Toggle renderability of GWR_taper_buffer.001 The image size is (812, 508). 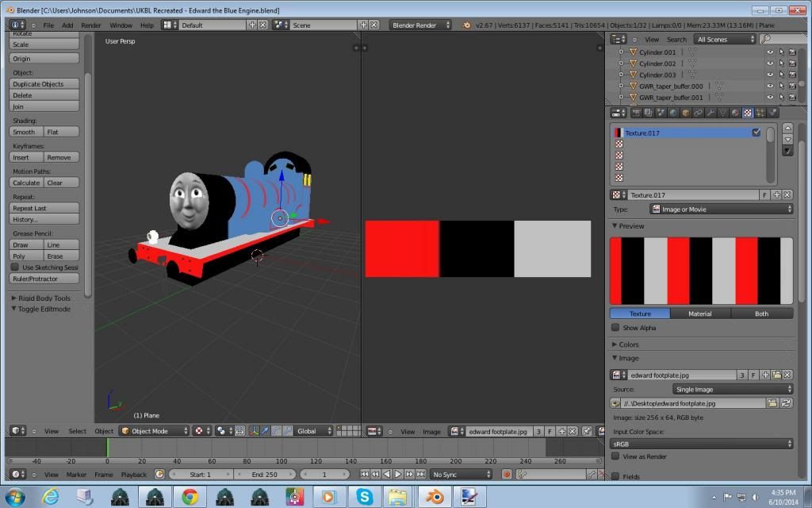coord(792,98)
